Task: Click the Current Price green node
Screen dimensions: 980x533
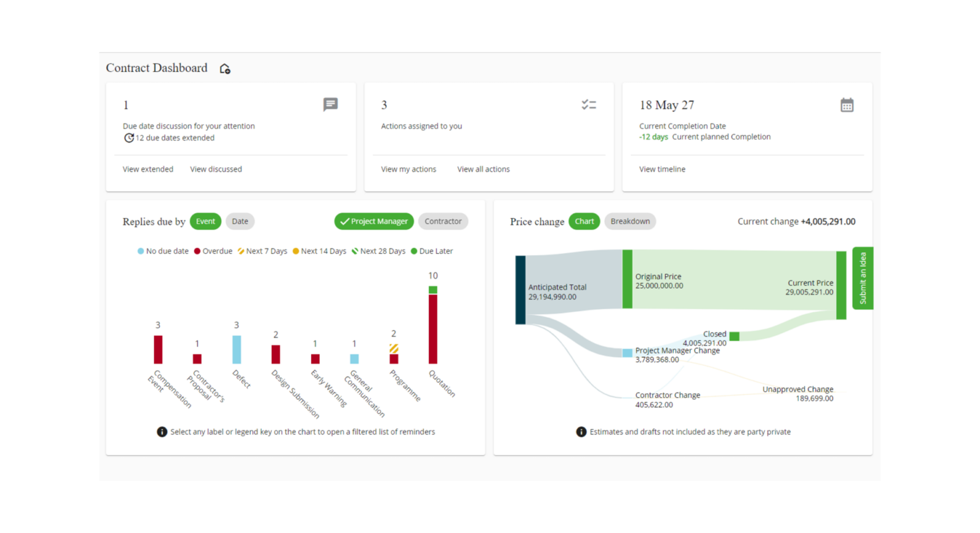Action: [841, 285]
